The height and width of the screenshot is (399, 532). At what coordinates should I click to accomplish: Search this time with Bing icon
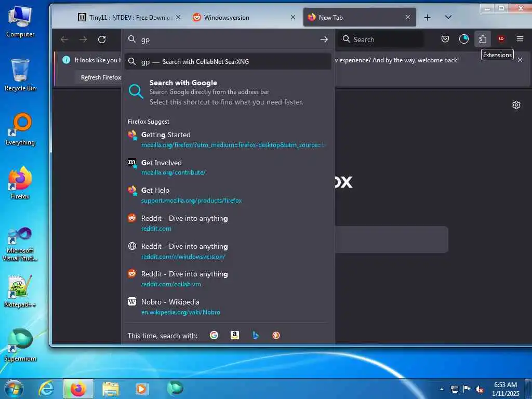tap(256, 335)
